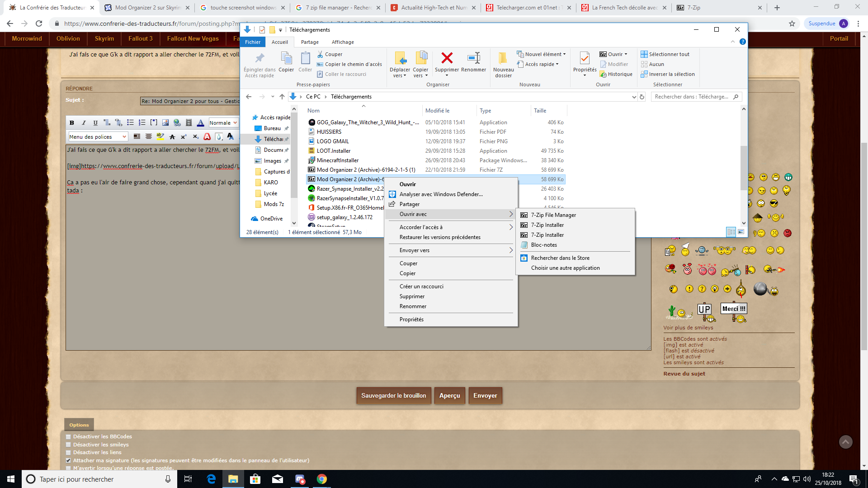This screenshot has width=868, height=488.
Task: Choose 7-Zip File Manager in submenu
Action: click(x=553, y=215)
